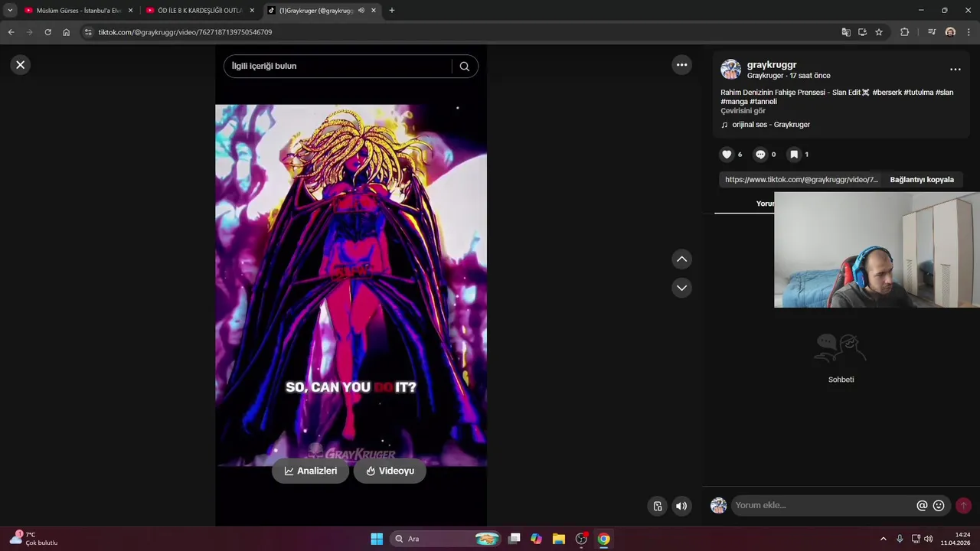Install app icon in address bar
Viewport: 980px width, 551px height.
862,32
